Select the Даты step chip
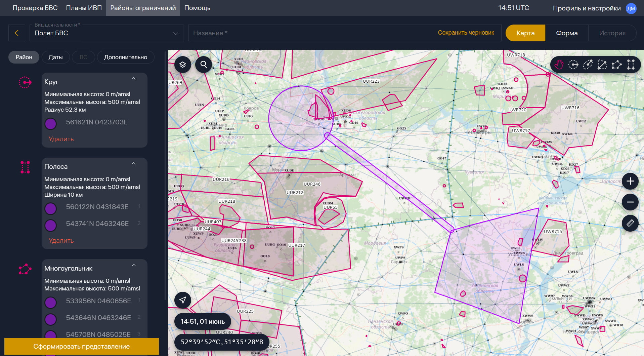The width and height of the screenshot is (644, 356). 55,57
